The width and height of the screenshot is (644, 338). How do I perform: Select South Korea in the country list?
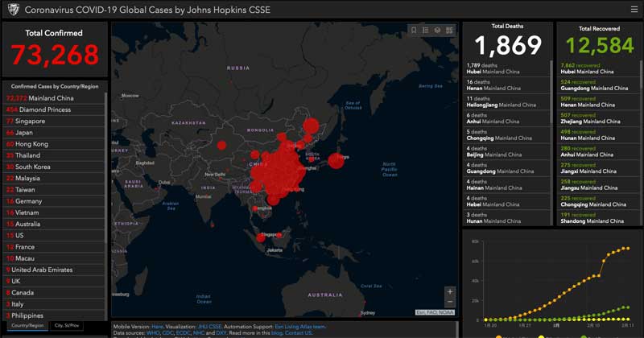pyautogui.click(x=54, y=167)
